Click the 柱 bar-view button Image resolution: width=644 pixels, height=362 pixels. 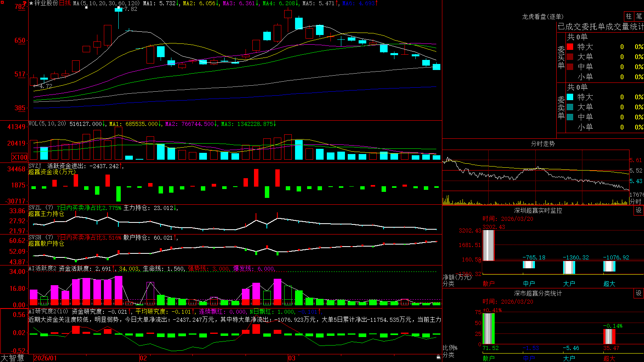628,16
